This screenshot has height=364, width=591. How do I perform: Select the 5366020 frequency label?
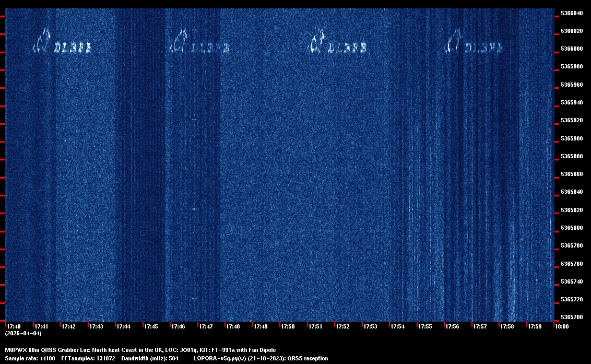[x=572, y=31]
